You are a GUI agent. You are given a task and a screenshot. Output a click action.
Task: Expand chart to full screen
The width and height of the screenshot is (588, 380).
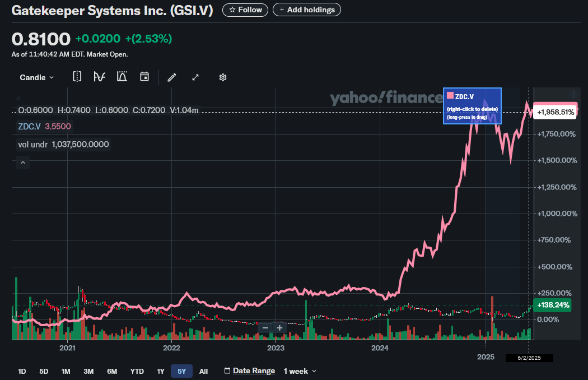tap(195, 77)
